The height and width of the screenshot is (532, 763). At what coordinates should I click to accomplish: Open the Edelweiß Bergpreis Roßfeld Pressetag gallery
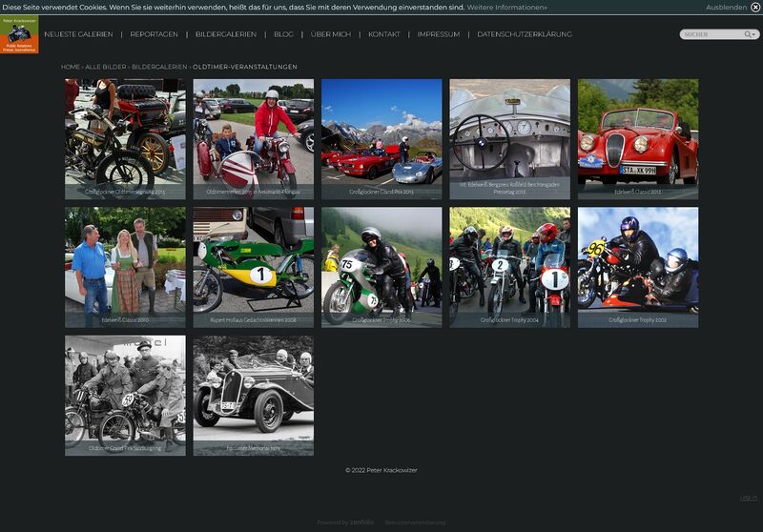510,139
